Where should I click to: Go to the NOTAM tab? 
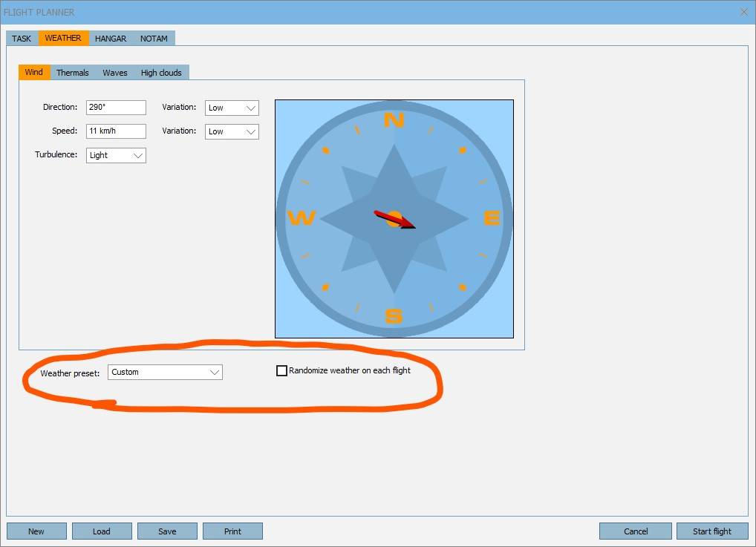tap(154, 39)
